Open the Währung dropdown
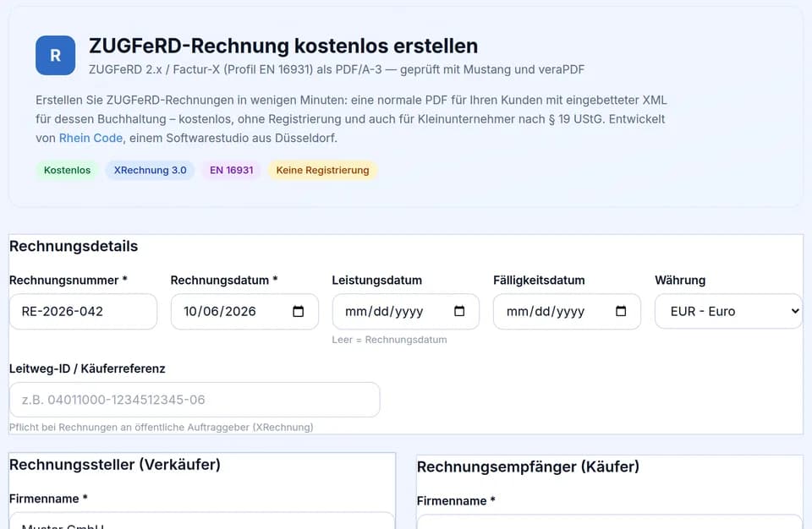Viewport: 812px width, 529px height. 728,311
